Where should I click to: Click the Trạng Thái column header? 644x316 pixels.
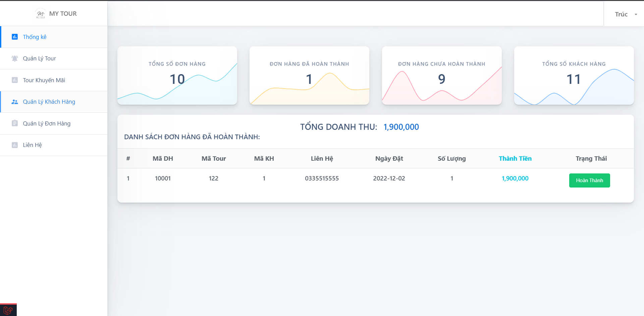click(591, 158)
